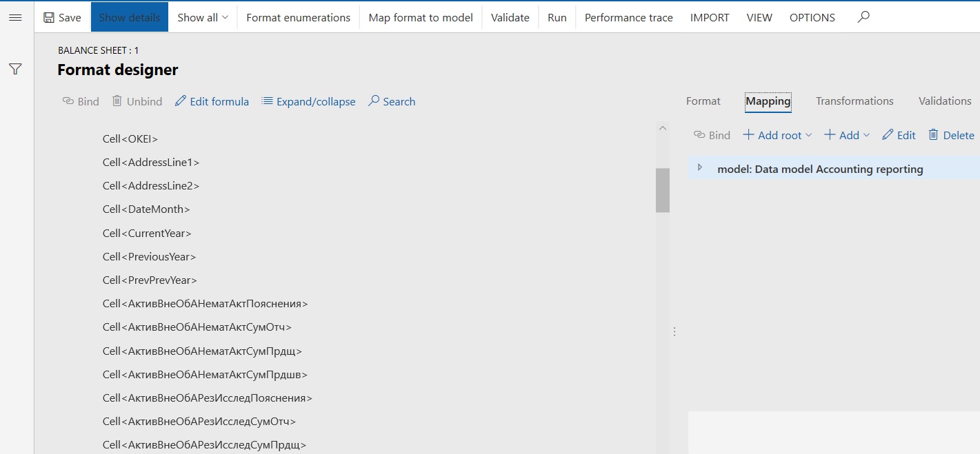Select Cell<AddressLine2> row
980x454 pixels.
151,185
